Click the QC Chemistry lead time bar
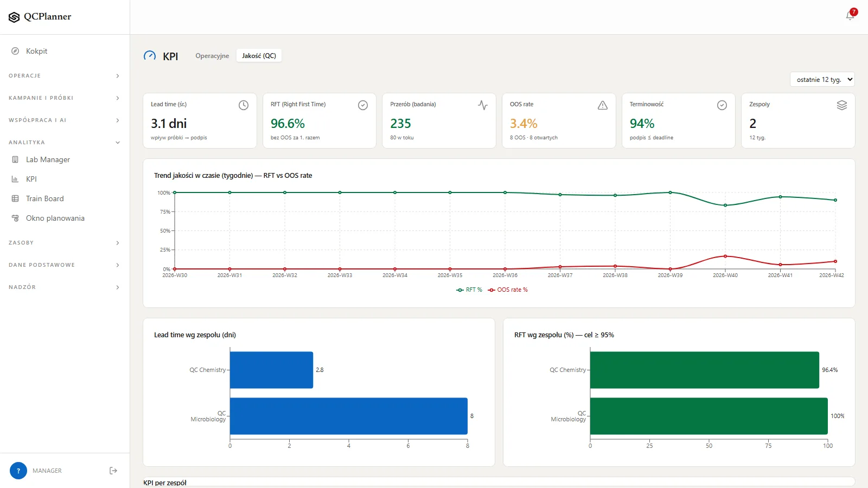Viewport: 868px width, 488px height. (x=272, y=370)
